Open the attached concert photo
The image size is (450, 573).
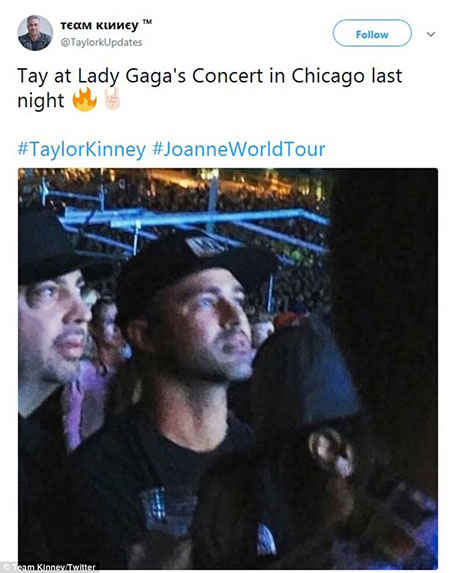(228, 368)
